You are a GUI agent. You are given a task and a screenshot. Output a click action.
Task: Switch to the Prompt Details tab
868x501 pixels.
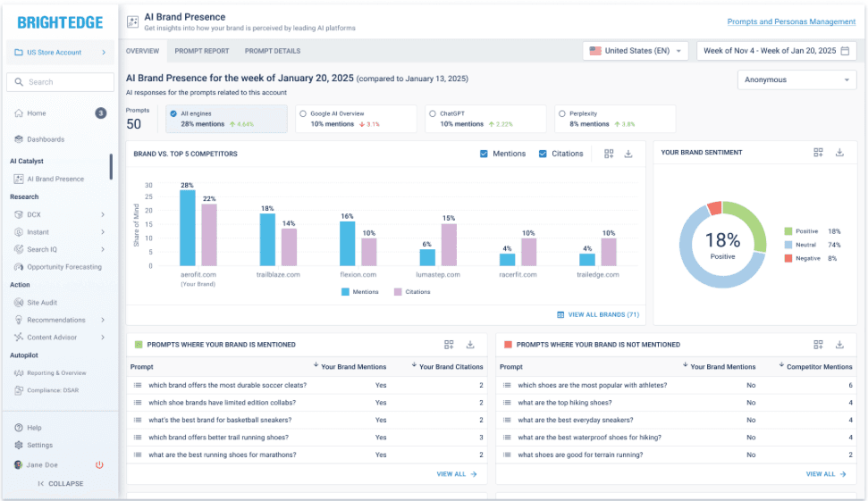tap(273, 51)
